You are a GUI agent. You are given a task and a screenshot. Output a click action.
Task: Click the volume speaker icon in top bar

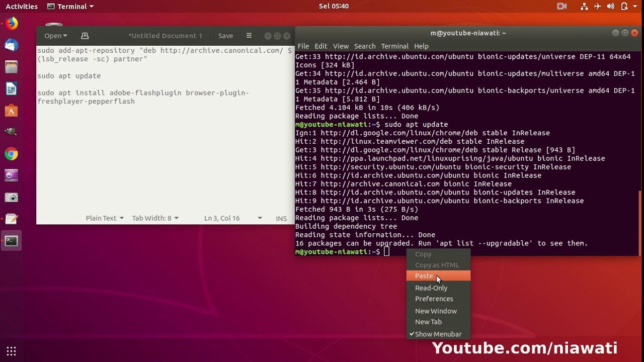tap(610, 6)
